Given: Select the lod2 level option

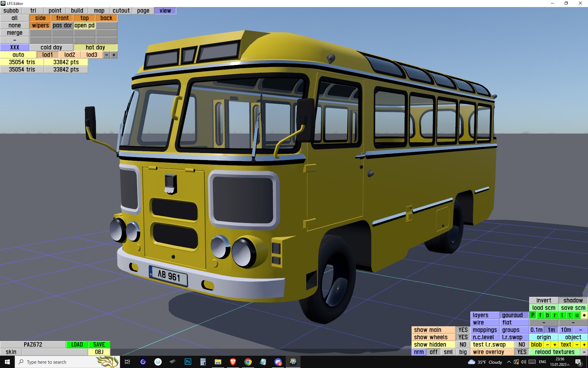Looking at the screenshot, I should [70, 55].
